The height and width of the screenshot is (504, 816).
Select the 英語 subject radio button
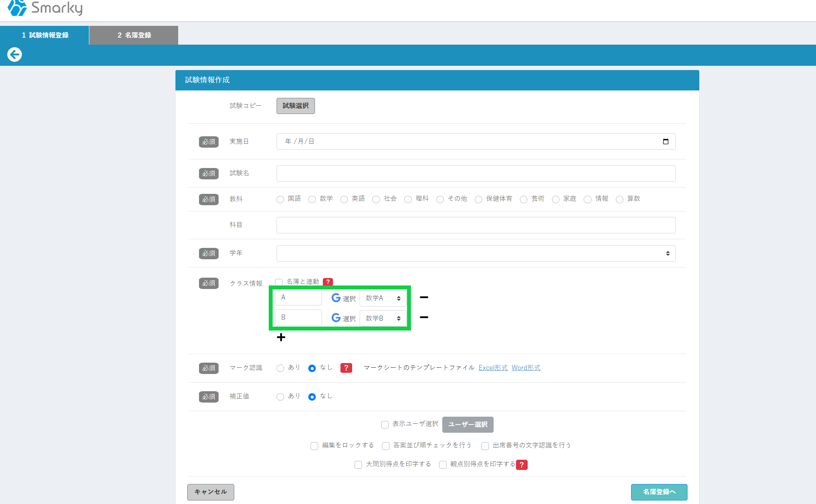(x=344, y=199)
